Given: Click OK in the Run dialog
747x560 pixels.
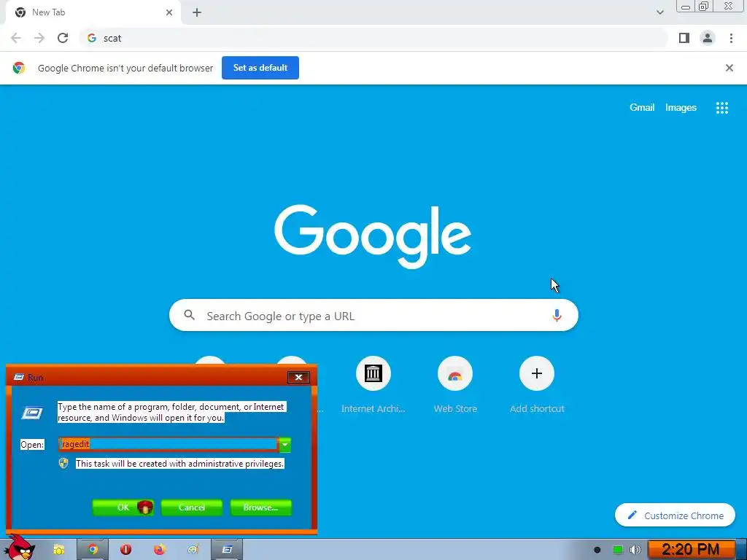Looking at the screenshot, I should click(x=123, y=507).
